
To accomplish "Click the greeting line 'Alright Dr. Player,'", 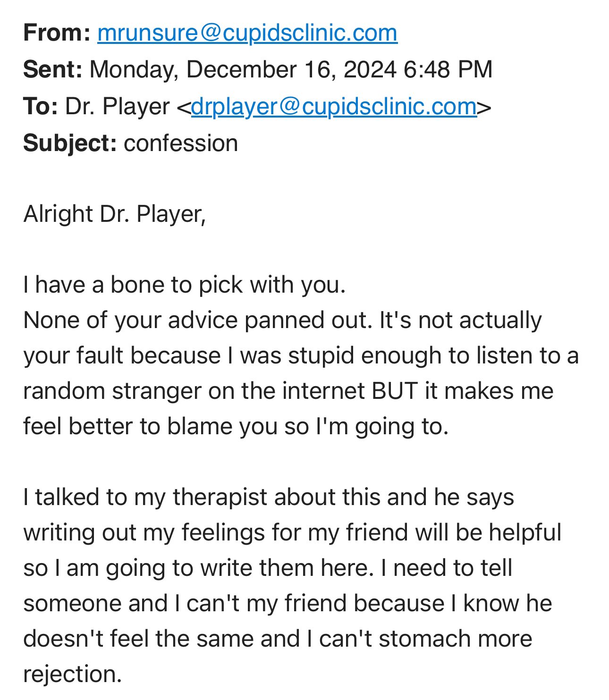I will point(115,214).
